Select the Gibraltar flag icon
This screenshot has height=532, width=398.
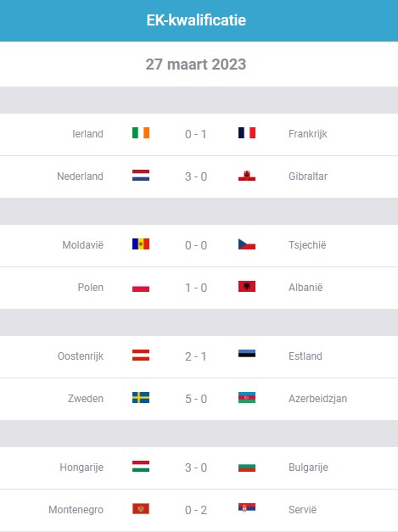tap(247, 176)
